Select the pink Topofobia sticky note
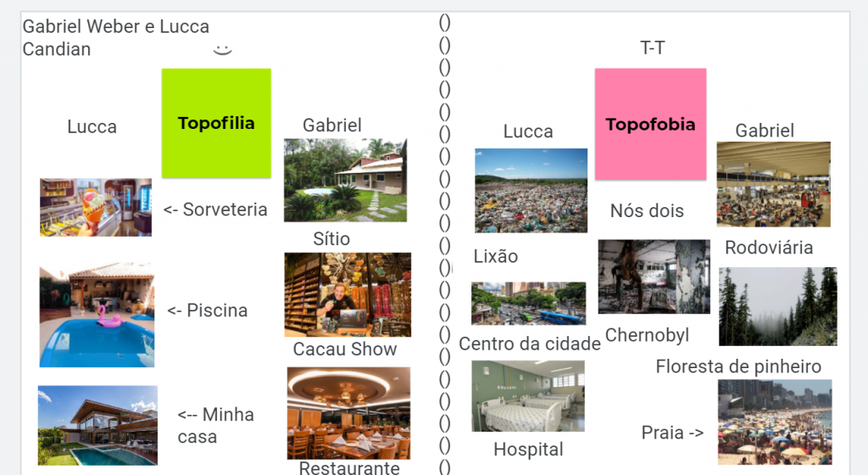 tap(650, 124)
